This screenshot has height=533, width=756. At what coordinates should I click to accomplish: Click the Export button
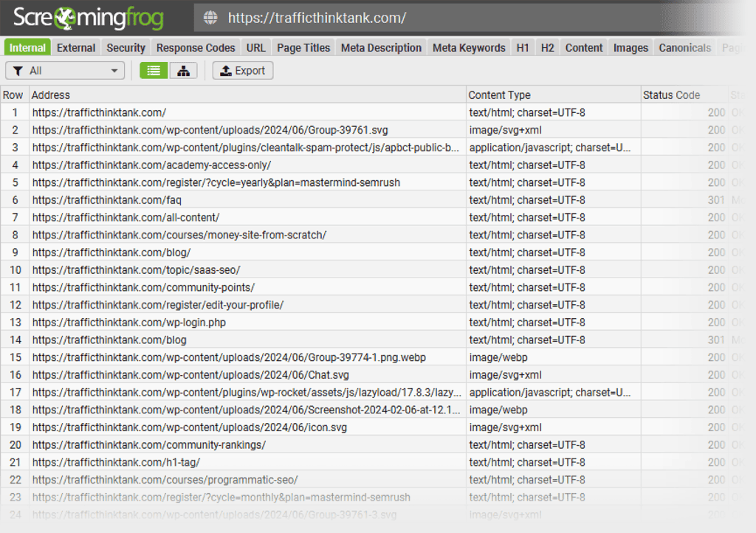pos(243,71)
